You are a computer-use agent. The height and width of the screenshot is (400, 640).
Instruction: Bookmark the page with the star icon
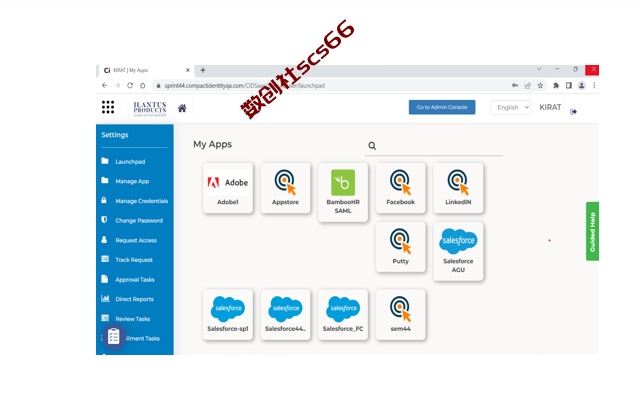540,85
